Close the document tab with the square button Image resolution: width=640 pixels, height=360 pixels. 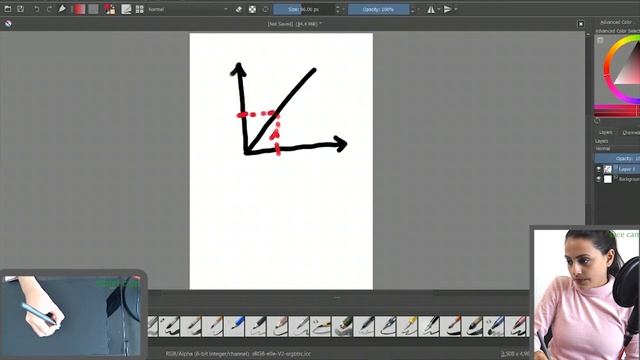pyautogui.click(x=581, y=24)
